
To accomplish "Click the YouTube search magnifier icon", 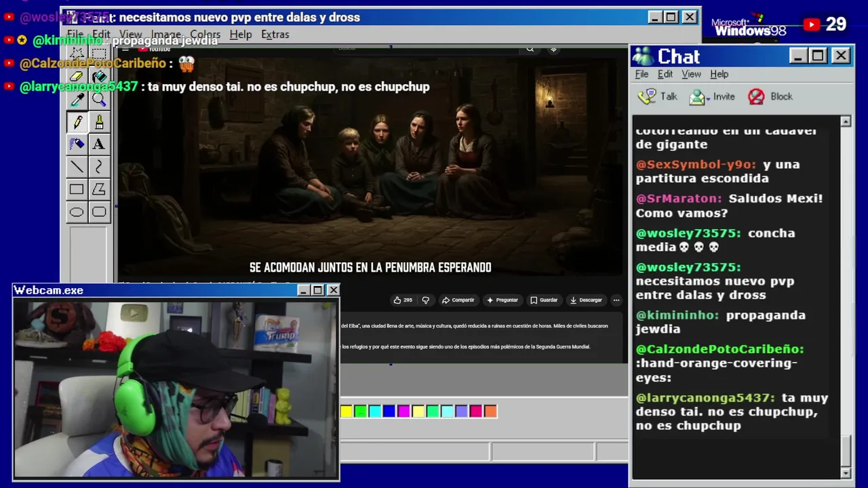I will (530, 48).
